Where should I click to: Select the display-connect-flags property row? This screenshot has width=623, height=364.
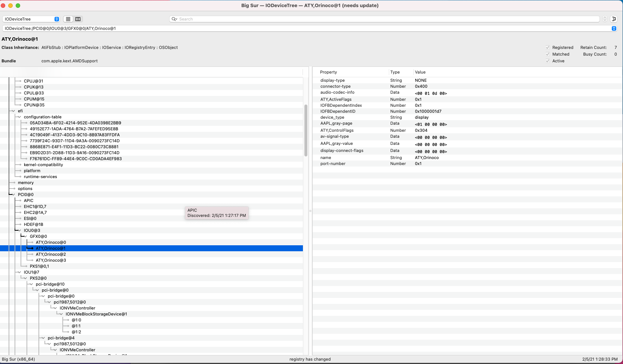(467, 151)
